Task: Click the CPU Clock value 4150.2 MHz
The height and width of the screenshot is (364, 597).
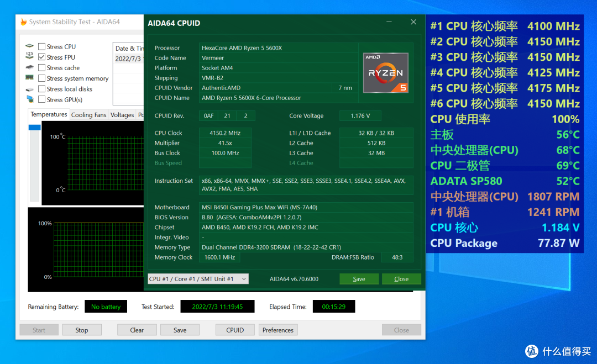Action: 225,133
